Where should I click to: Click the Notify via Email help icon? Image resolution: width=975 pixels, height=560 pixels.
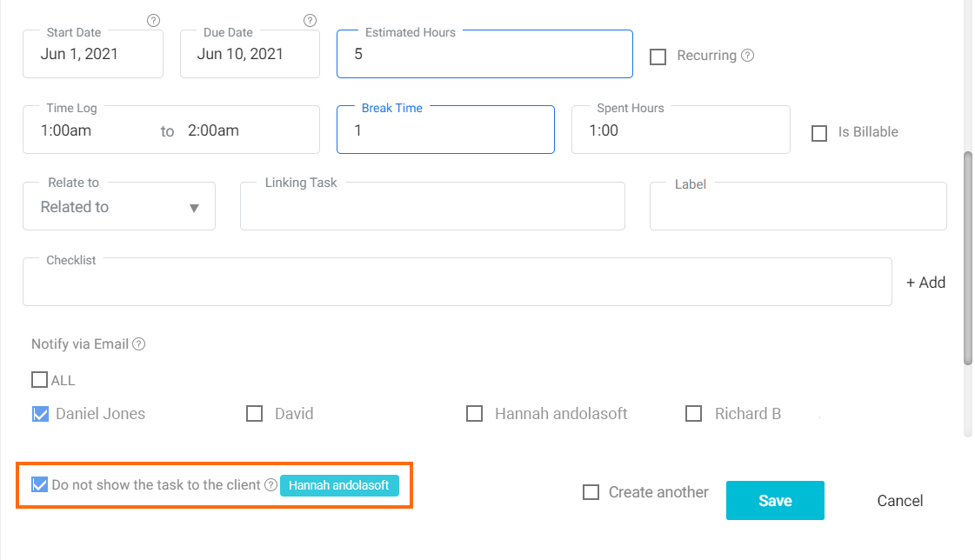coord(138,344)
